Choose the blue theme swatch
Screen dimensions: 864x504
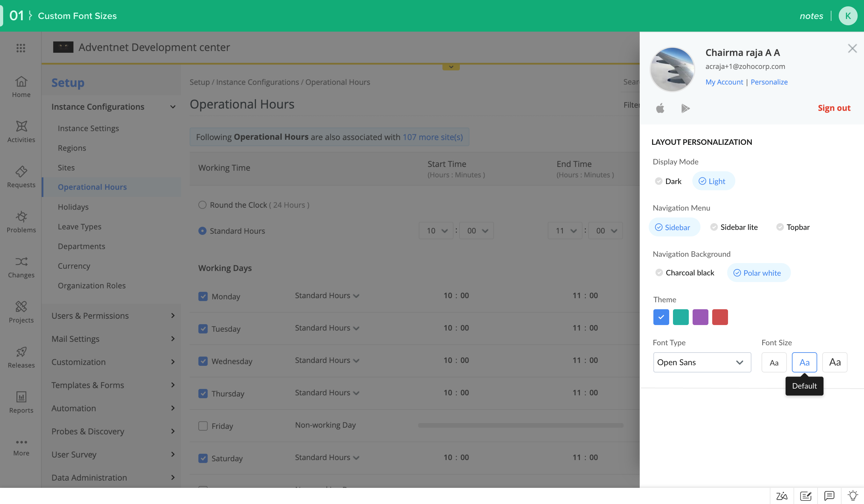coord(661,317)
